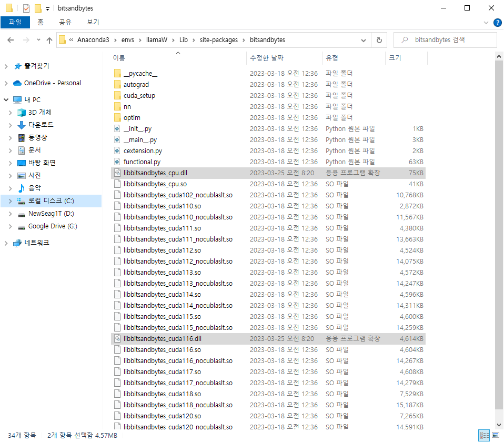Select libbitsandbytes_cuda102_nocublaslt.so in the list
Screen dimensions: 504x442
tap(268, 195)
